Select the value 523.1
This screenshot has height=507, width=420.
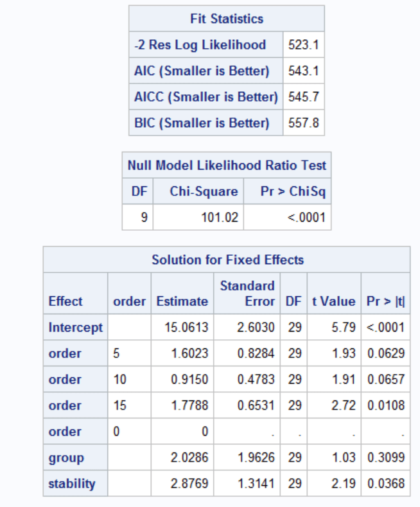coord(303,44)
